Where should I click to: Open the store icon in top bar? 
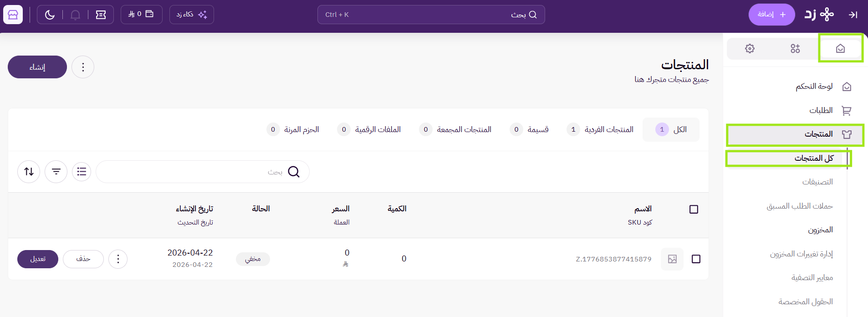click(13, 15)
